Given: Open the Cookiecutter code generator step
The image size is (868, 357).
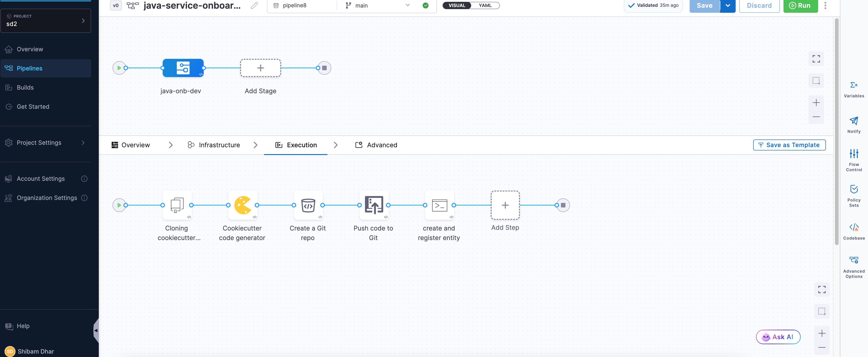Looking at the screenshot, I should click(x=243, y=205).
